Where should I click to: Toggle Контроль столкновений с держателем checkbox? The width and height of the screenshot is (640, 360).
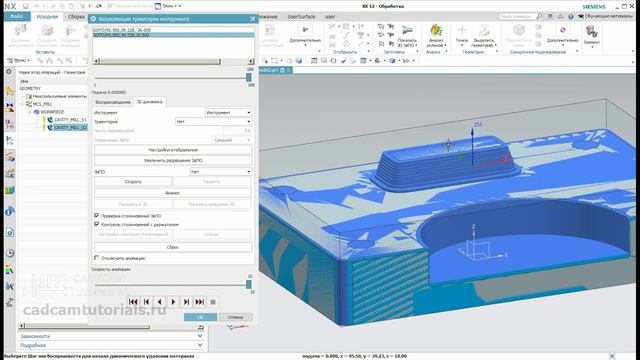[97, 224]
